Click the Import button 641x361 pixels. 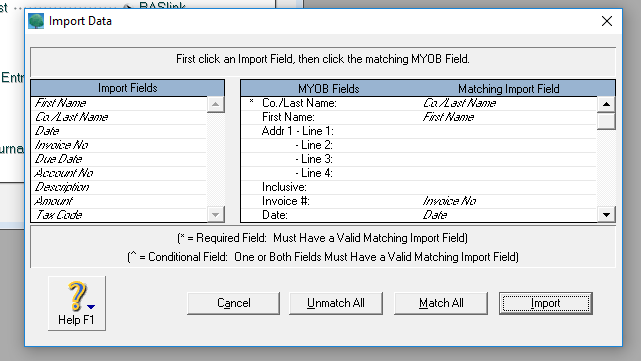(546, 303)
